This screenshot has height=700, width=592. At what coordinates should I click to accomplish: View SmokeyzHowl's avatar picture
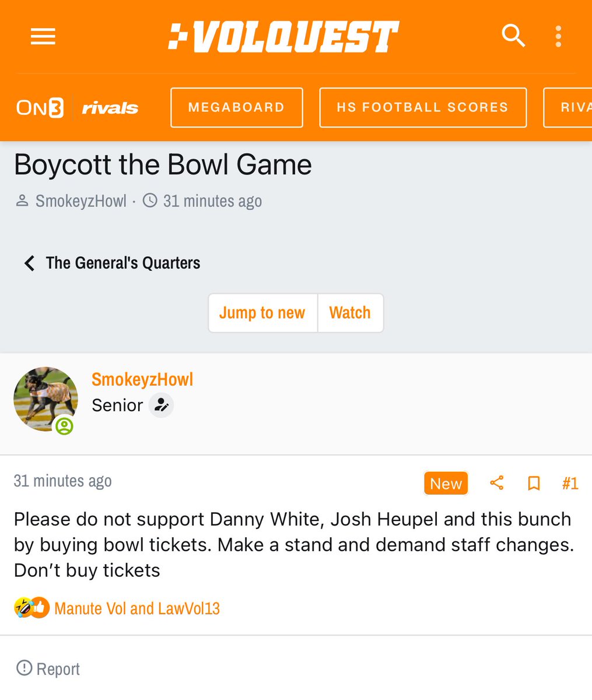click(x=45, y=399)
